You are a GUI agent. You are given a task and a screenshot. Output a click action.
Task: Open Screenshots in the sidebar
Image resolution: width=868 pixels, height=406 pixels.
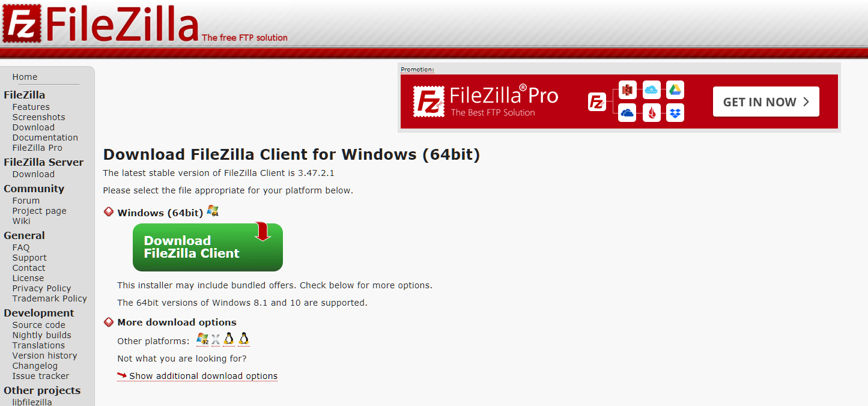38,117
